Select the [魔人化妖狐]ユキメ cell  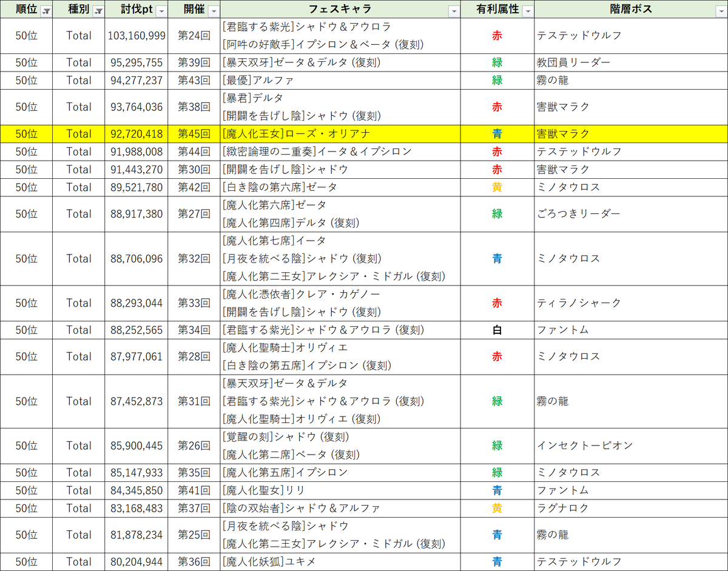(x=340, y=561)
